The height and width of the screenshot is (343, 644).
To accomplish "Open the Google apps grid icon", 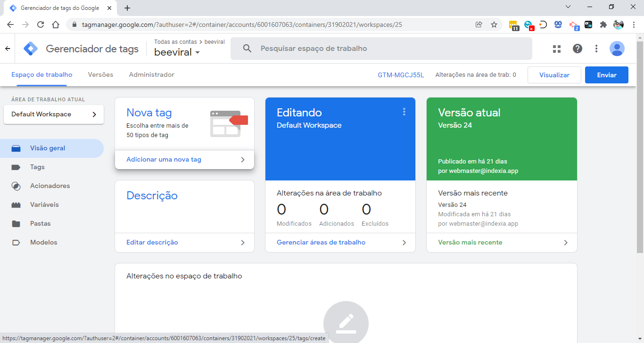I will click(557, 49).
